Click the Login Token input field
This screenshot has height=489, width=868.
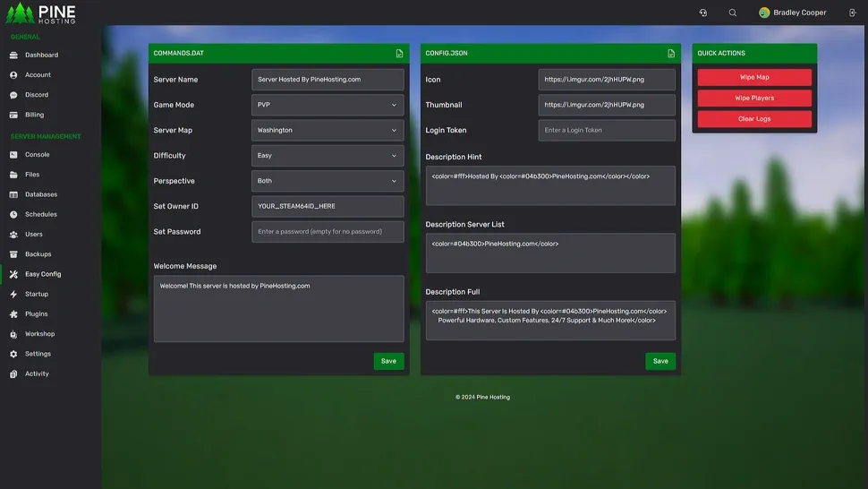pyautogui.click(x=607, y=130)
